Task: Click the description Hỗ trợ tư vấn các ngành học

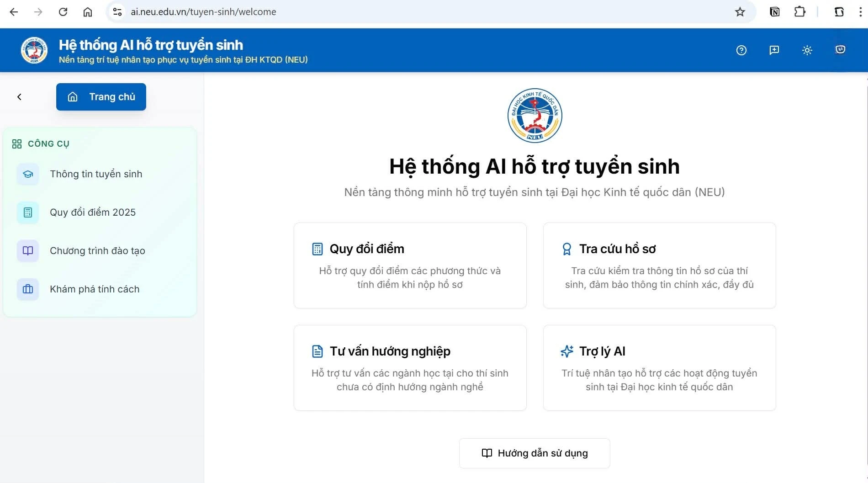Action: (x=410, y=380)
